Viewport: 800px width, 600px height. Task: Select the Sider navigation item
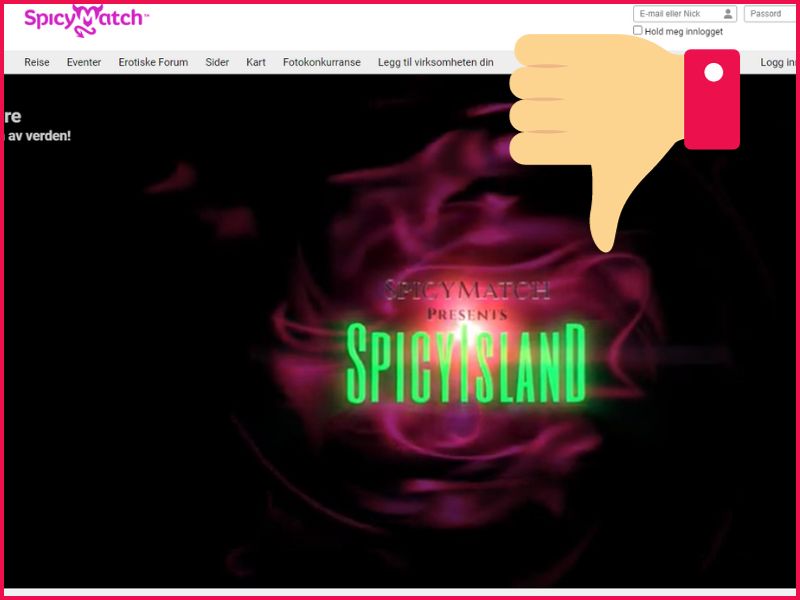217,62
